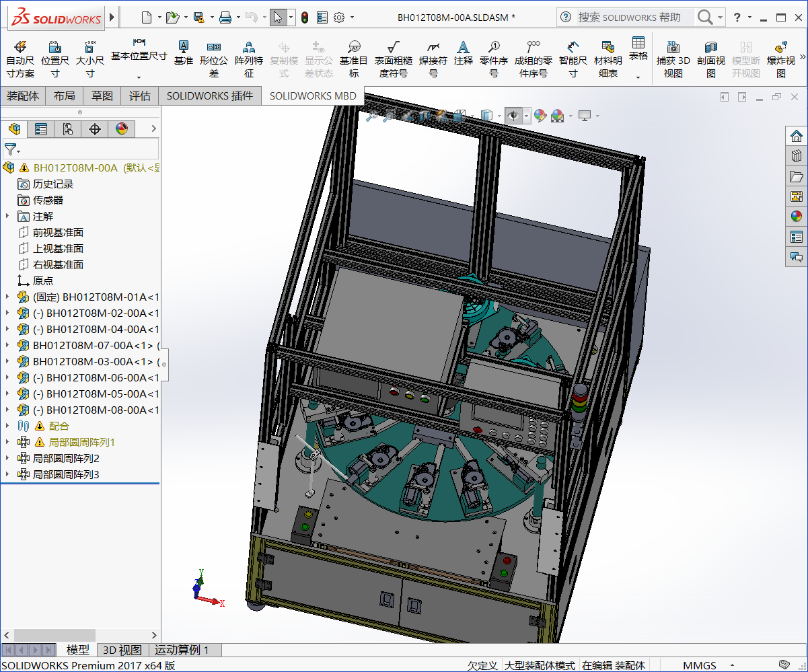Click the Zoom to Fit magnifier icon
The image size is (808, 672).
pyautogui.click(x=371, y=116)
